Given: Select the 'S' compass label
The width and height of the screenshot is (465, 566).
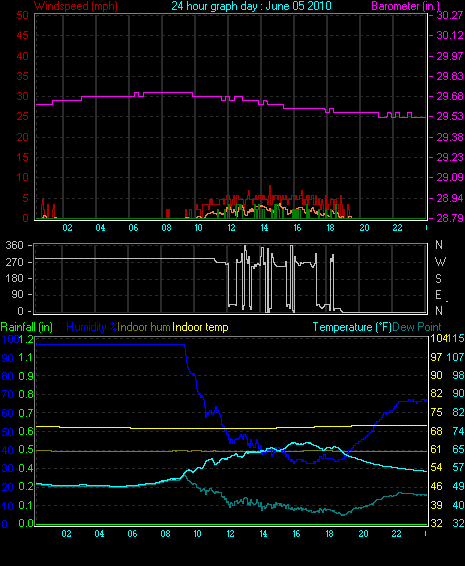Looking at the screenshot, I should [439, 279].
